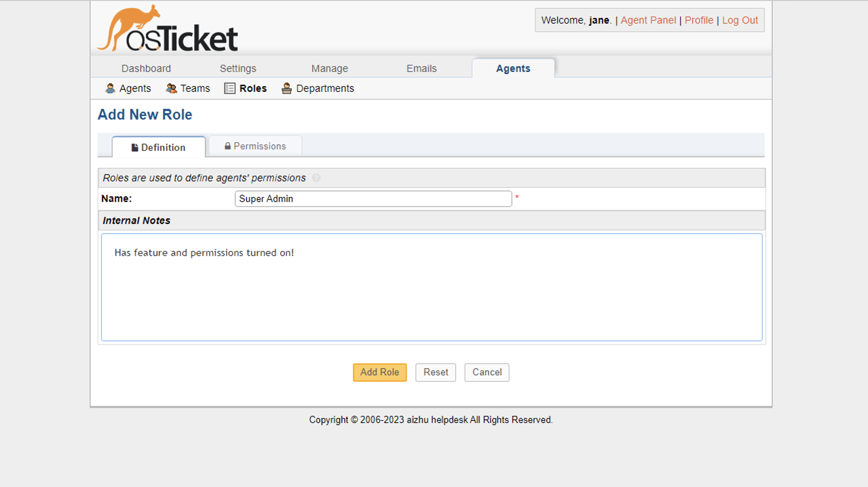The image size is (868, 487).
Task: Click the document icon on the Definition tab
Action: point(135,147)
